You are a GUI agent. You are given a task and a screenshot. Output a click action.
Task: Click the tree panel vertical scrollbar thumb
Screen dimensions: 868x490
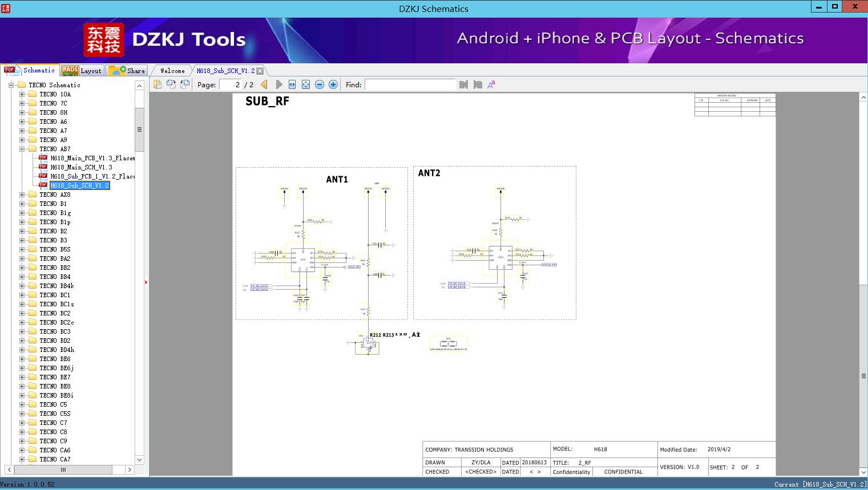point(139,129)
